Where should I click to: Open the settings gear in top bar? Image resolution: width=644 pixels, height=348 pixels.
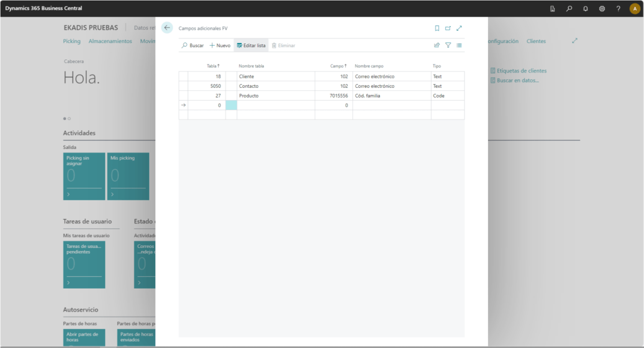602,9
